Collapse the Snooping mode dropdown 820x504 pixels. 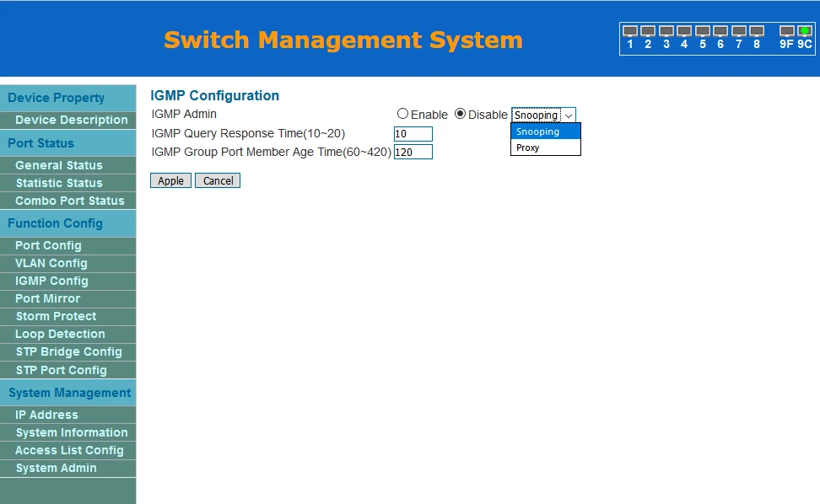tap(543, 115)
